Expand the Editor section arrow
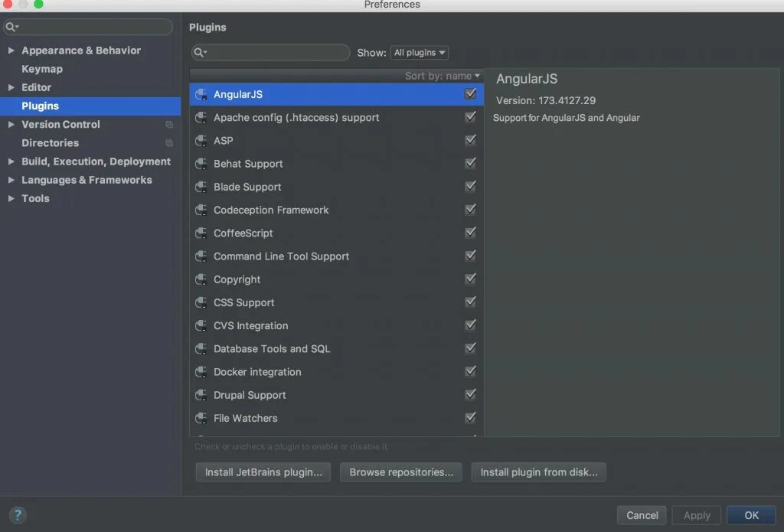The image size is (784, 532). click(11, 87)
